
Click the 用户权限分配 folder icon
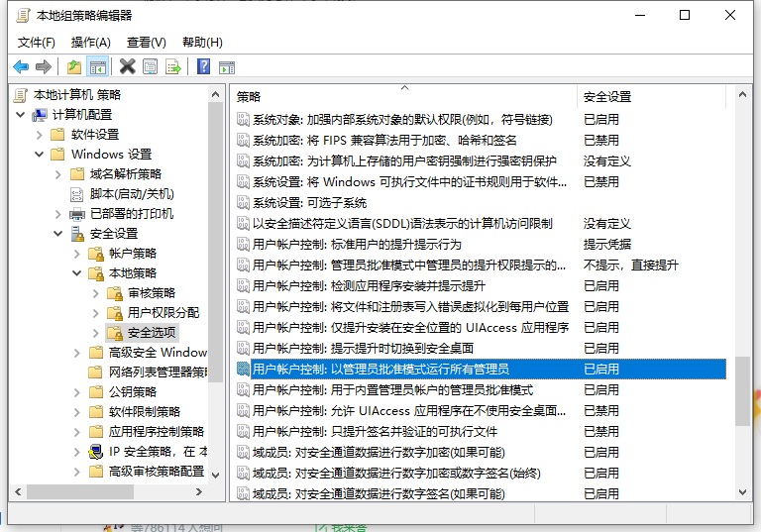pos(115,313)
